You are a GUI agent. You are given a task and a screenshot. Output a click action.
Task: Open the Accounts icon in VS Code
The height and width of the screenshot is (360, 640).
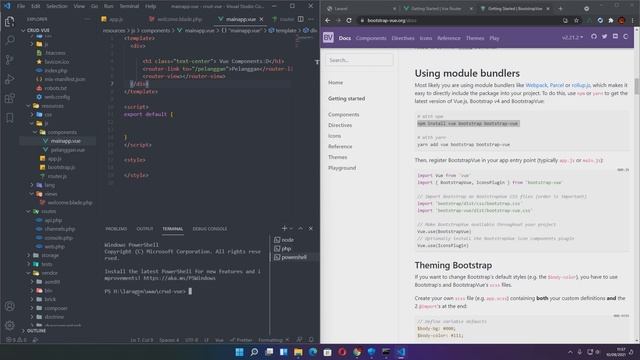click(9, 306)
